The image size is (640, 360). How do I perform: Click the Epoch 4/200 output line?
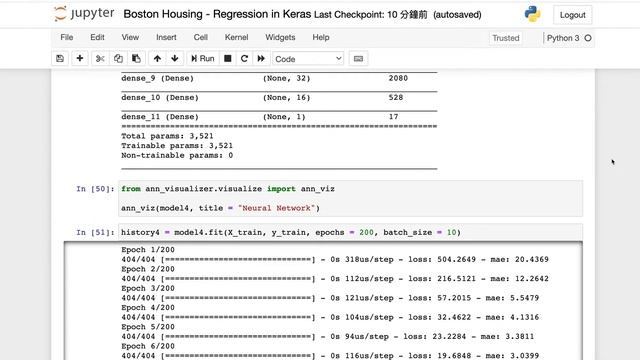tap(148, 307)
